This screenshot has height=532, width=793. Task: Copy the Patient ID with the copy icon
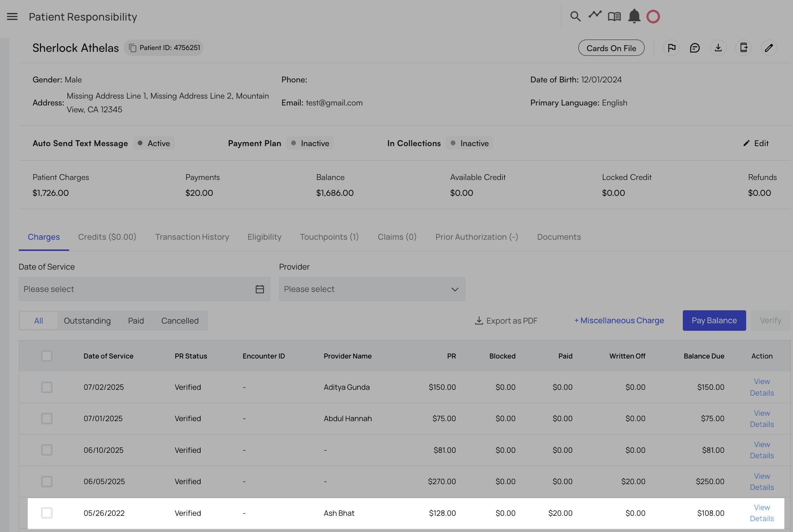(x=133, y=48)
